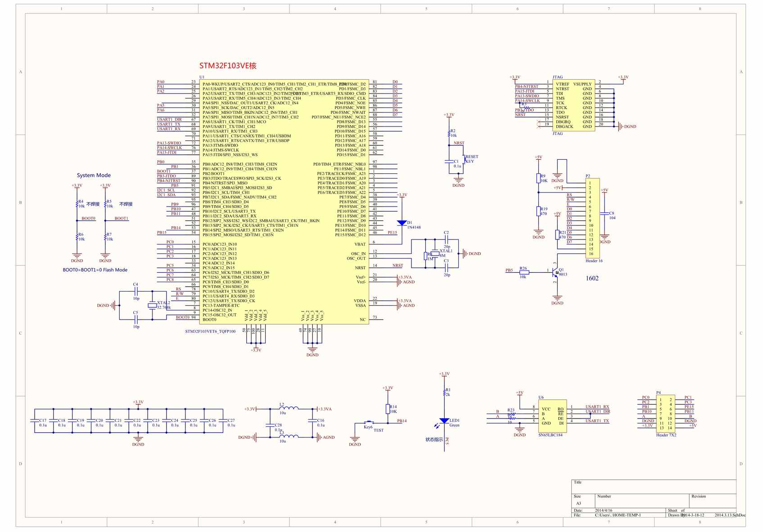
Task: Click the 状态指示 status indicator label
Action: coord(434,440)
